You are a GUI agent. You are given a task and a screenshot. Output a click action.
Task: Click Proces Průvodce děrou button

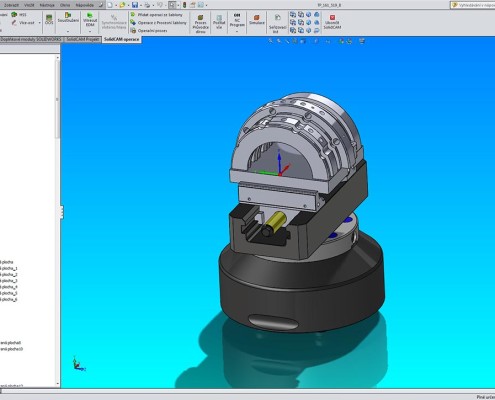(201, 24)
